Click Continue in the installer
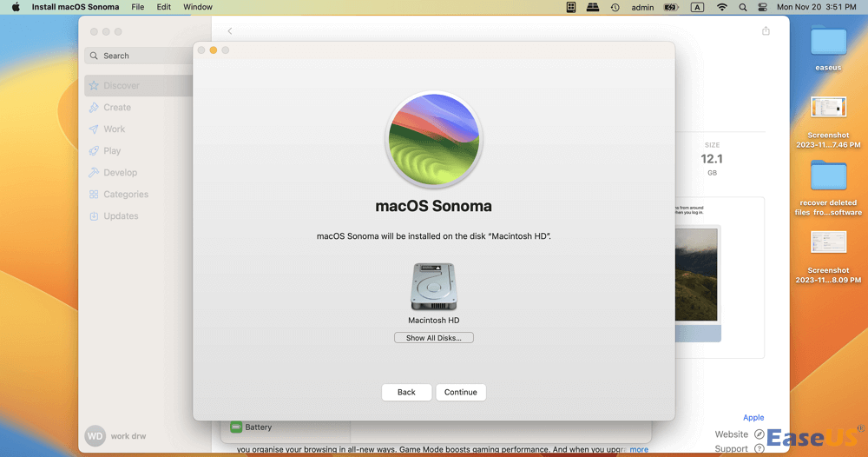Image resolution: width=868 pixels, height=457 pixels. [461, 392]
